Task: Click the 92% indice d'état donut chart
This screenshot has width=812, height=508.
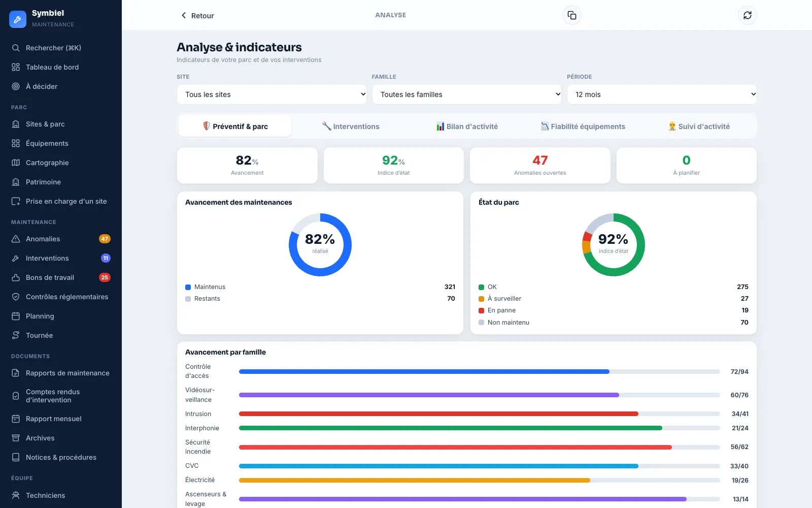Action: tap(614, 245)
